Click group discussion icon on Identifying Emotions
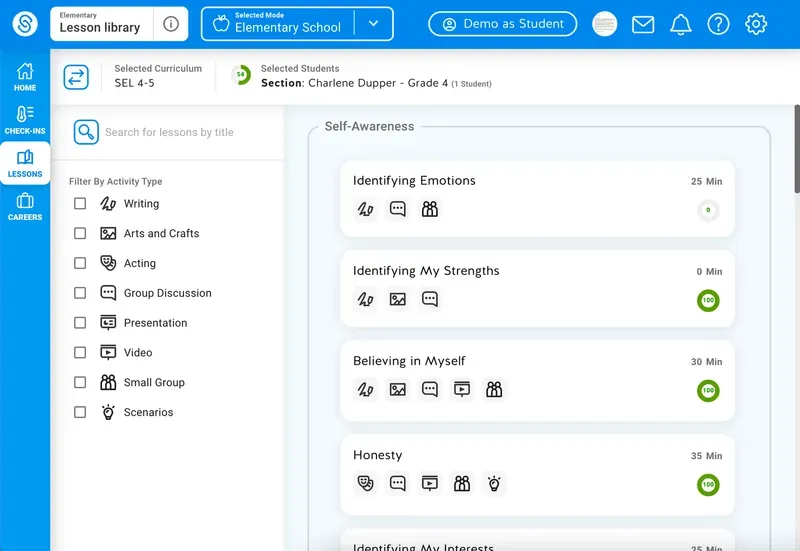800x551 pixels. pyautogui.click(x=397, y=209)
